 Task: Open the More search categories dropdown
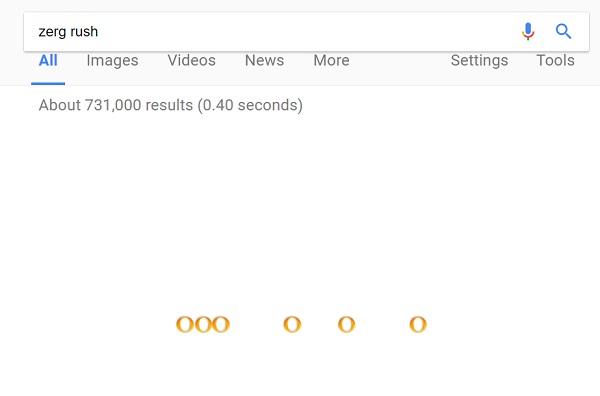[331, 60]
